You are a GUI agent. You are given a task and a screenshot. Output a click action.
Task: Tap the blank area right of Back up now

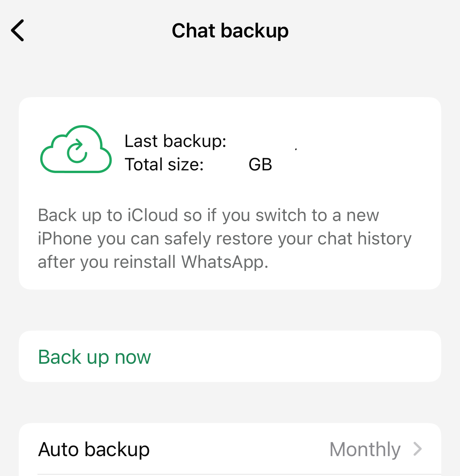297,357
